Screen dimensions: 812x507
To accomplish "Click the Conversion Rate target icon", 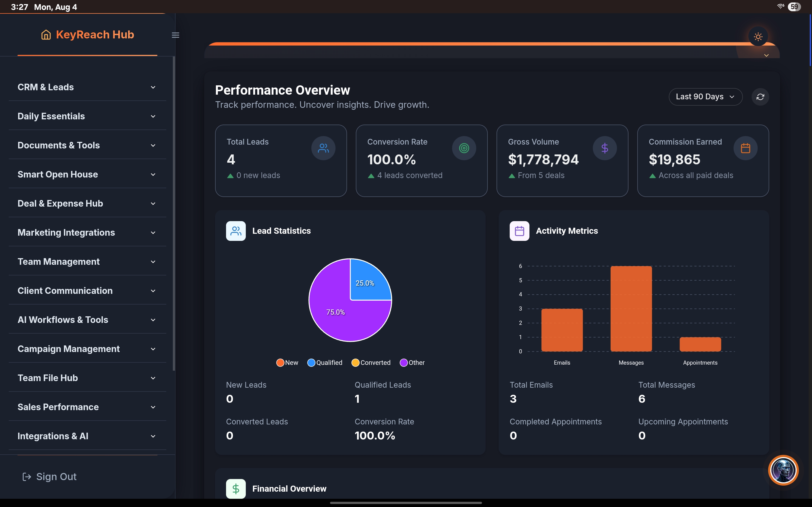I will tap(464, 148).
